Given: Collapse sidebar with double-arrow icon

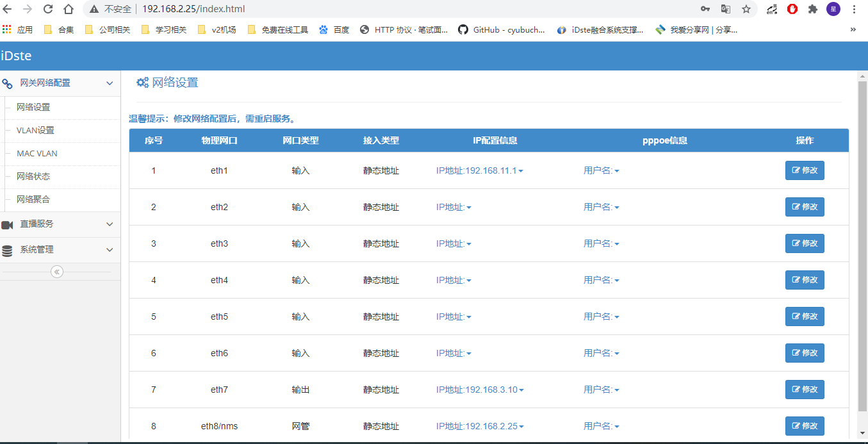Looking at the screenshot, I should (x=57, y=272).
